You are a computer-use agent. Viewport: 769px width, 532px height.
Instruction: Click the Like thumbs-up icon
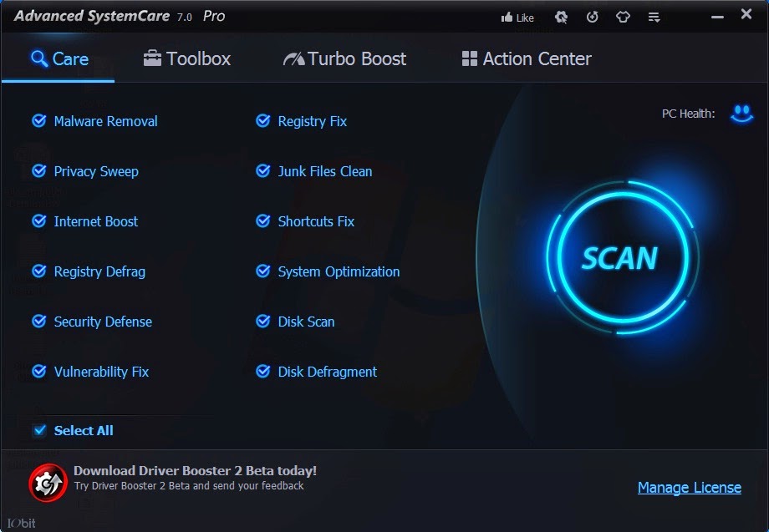point(512,16)
